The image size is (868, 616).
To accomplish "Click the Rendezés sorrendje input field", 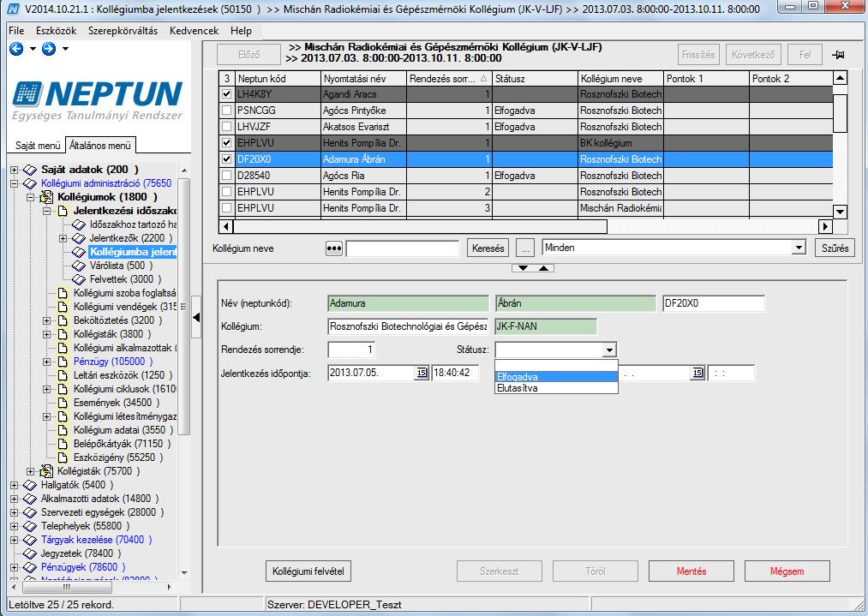I will pos(352,350).
